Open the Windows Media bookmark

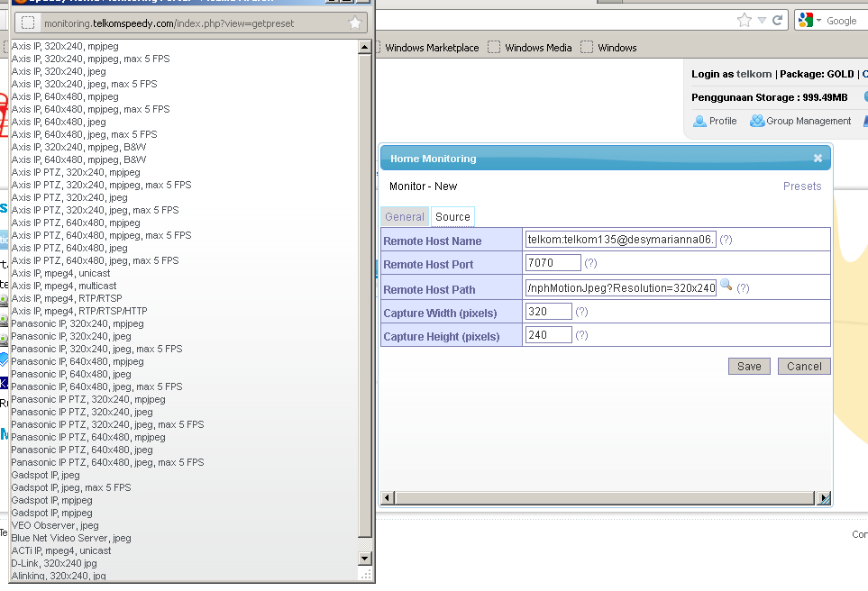pos(538,48)
